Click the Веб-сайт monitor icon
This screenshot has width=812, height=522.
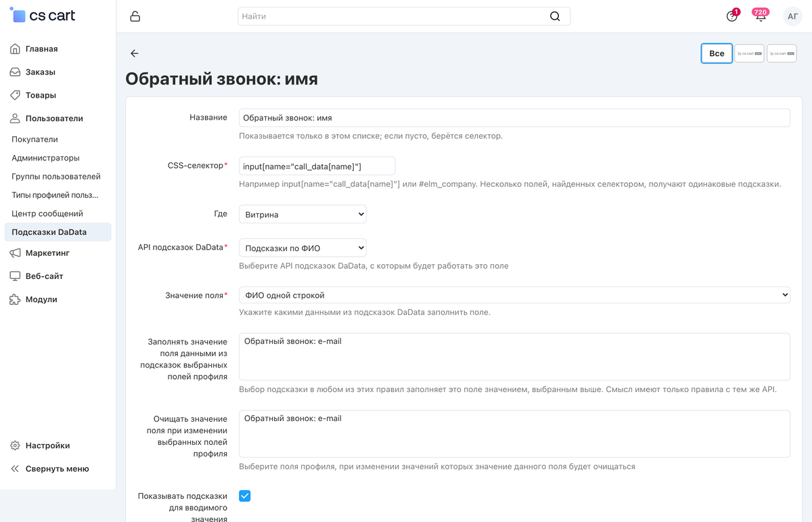(15, 276)
